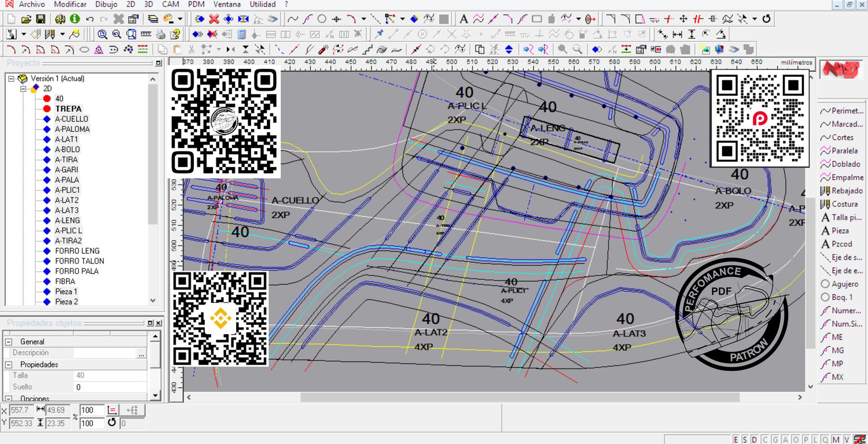Select TREPA in the project tree
Screen dimensions: 868x444
[x=68, y=109]
